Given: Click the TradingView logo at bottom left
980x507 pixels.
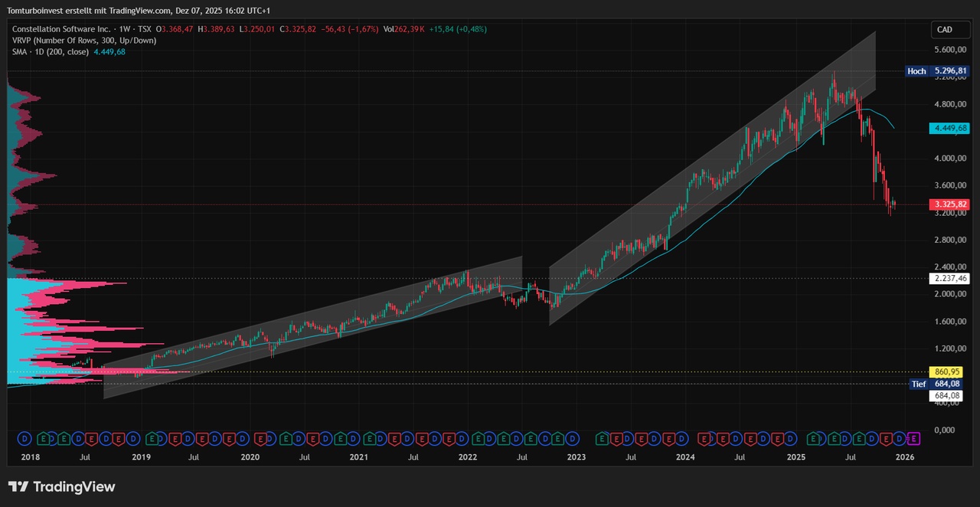Looking at the screenshot, I should coord(61,487).
